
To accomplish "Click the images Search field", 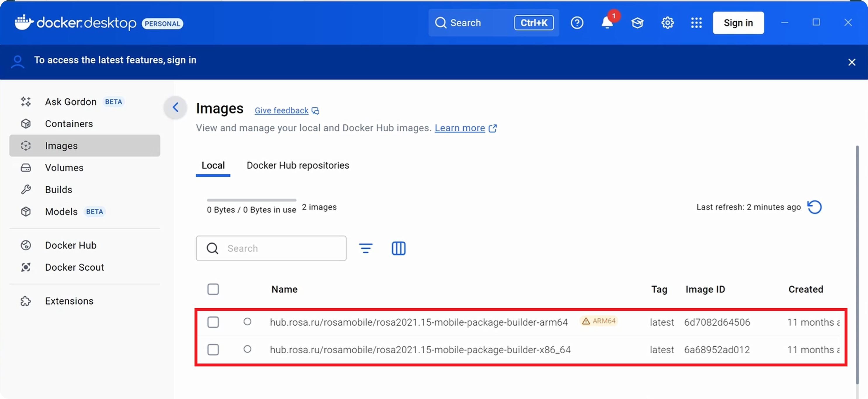I will coord(271,248).
